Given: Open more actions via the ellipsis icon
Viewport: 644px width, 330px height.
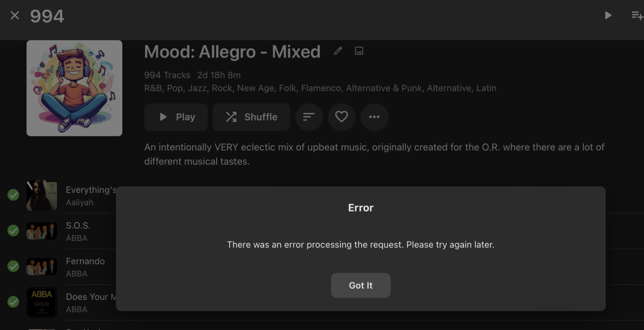Looking at the screenshot, I should click(374, 117).
